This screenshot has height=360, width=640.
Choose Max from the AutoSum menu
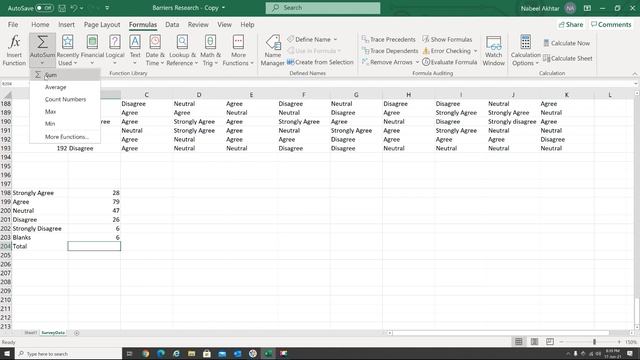click(x=65, y=111)
